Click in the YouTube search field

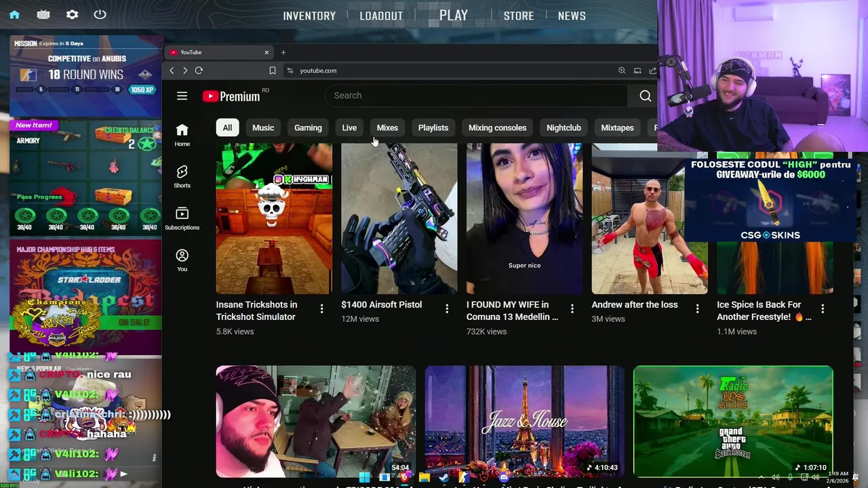476,96
